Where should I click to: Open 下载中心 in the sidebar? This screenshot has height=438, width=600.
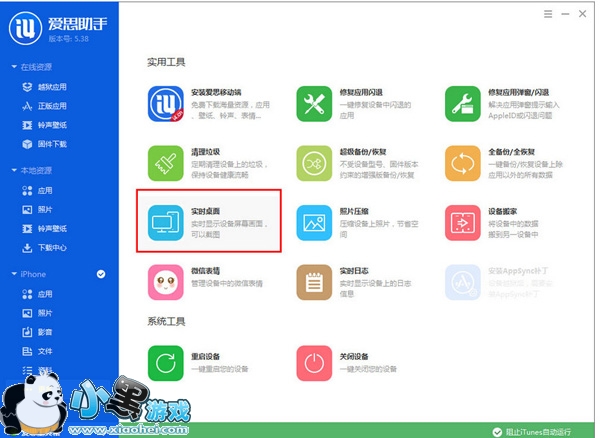[x=44, y=248]
